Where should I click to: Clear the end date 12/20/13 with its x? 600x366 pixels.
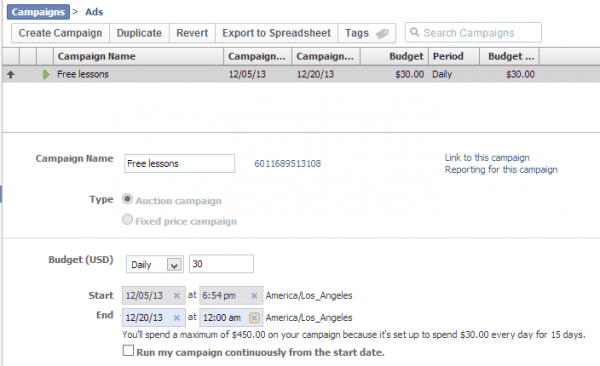coord(176,318)
